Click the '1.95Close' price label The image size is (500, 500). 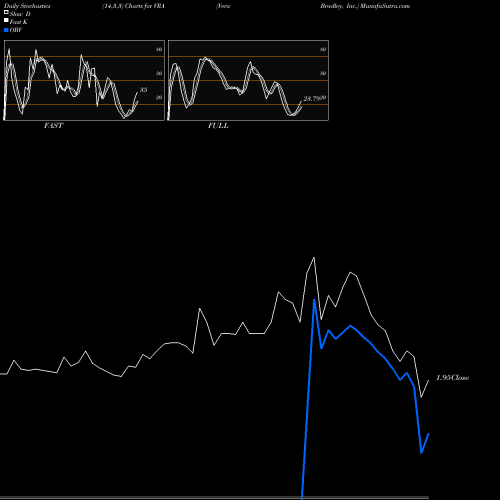(x=453, y=378)
